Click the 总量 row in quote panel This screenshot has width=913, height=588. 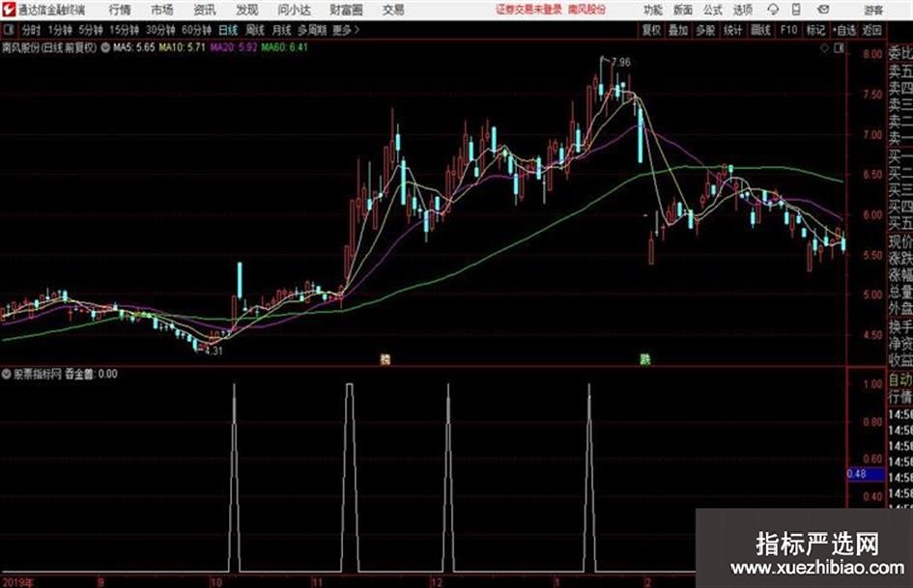[900, 292]
